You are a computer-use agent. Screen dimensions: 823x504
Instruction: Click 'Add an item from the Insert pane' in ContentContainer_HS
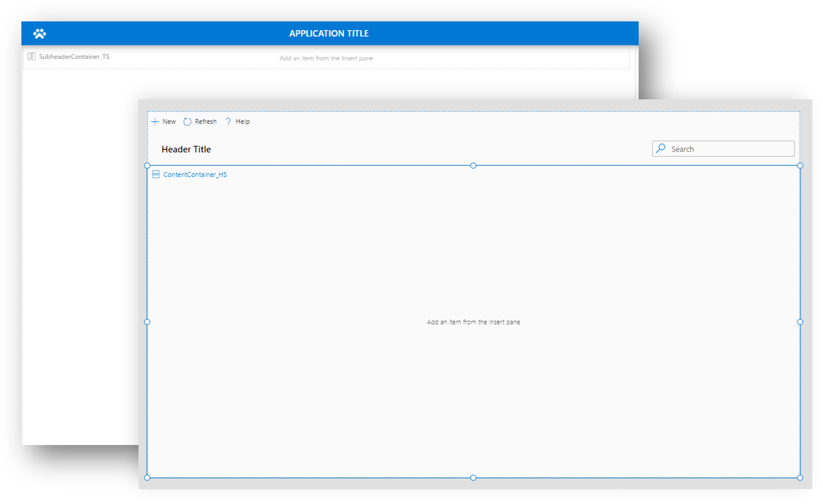tap(473, 322)
